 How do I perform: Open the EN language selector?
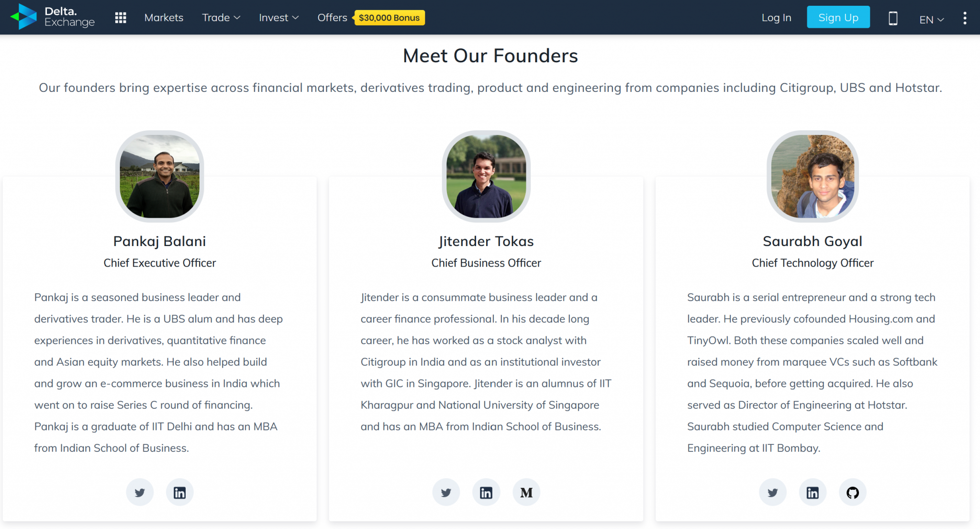click(x=931, y=19)
